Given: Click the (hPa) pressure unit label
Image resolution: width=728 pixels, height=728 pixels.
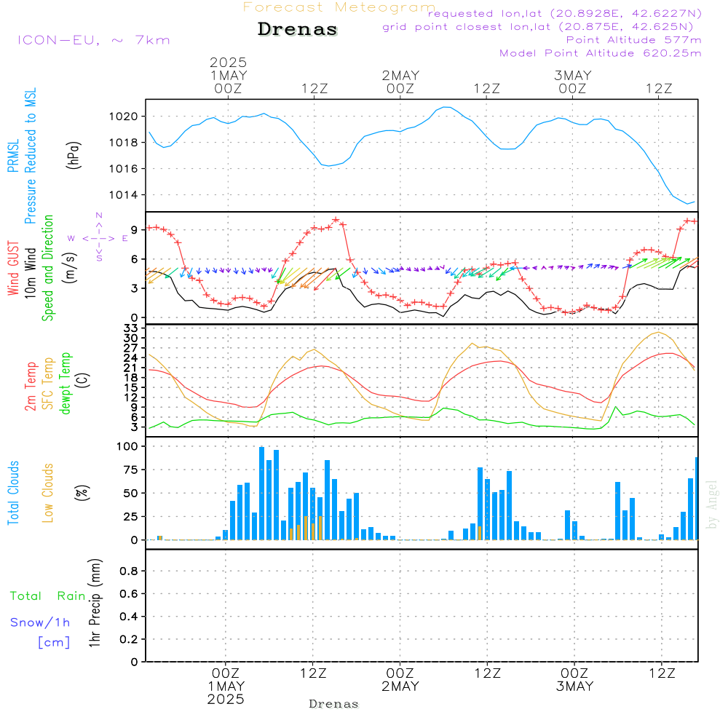Looking at the screenshot, I should pos(74,155).
